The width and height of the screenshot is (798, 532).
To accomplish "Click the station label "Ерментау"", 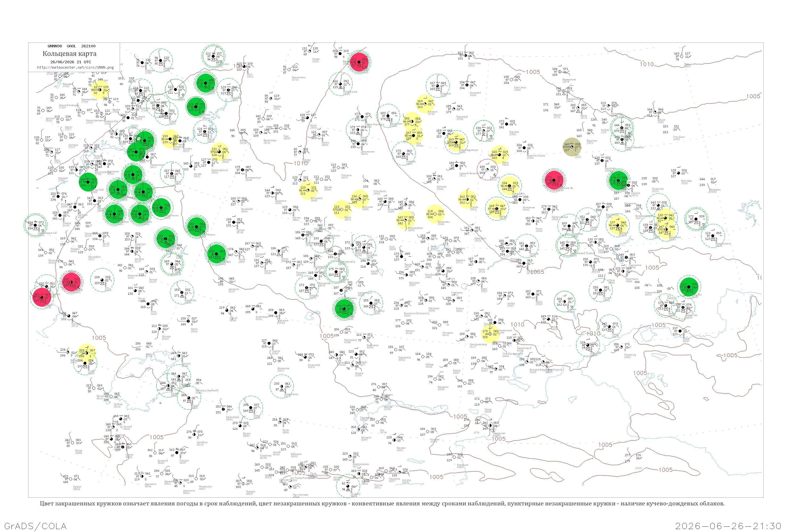I will (x=379, y=311).
